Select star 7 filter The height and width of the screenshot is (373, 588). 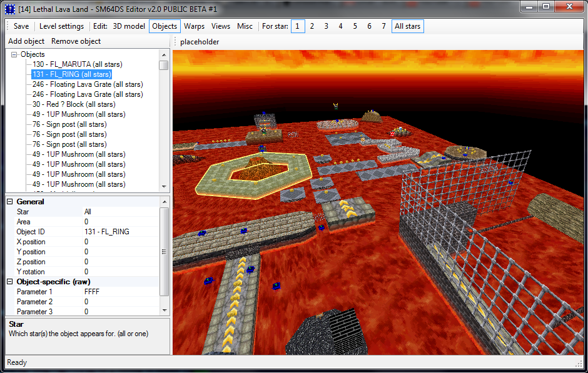tap(383, 26)
